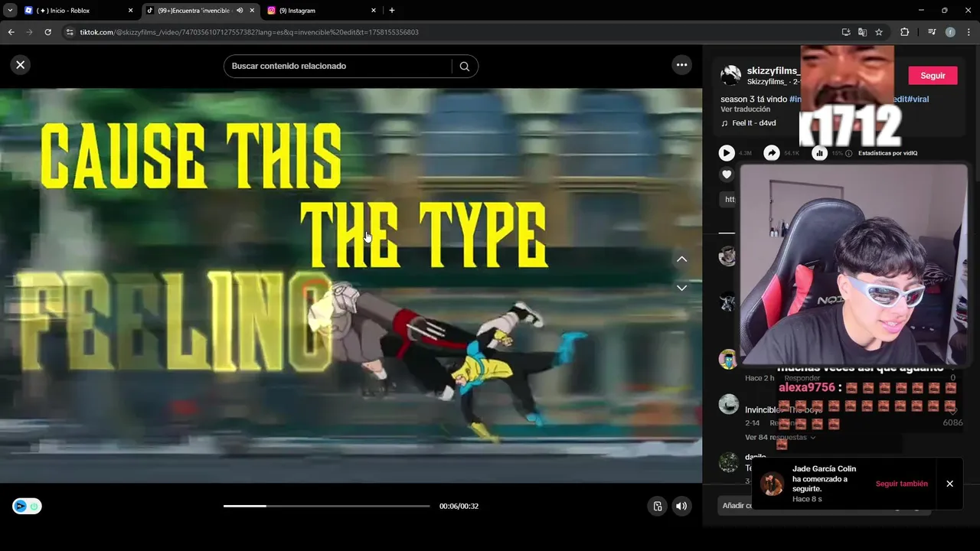Image resolution: width=980 pixels, height=551 pixels.
Task: Close the Roblox browser tab
Action: 130,11
